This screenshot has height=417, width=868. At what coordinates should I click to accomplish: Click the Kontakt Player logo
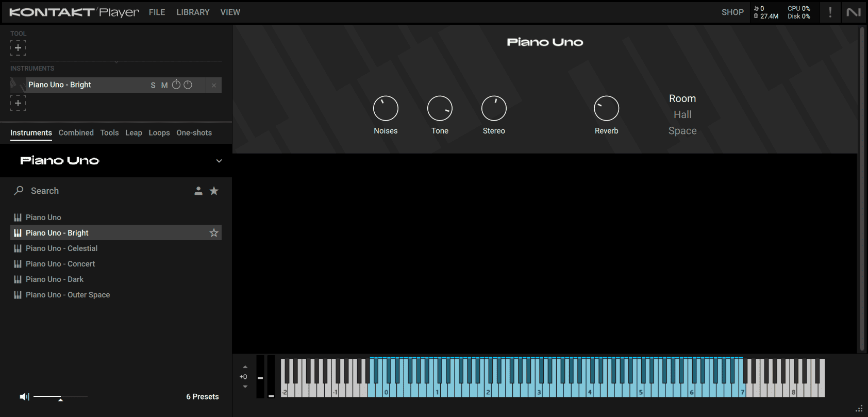click(x=74, y=12)
